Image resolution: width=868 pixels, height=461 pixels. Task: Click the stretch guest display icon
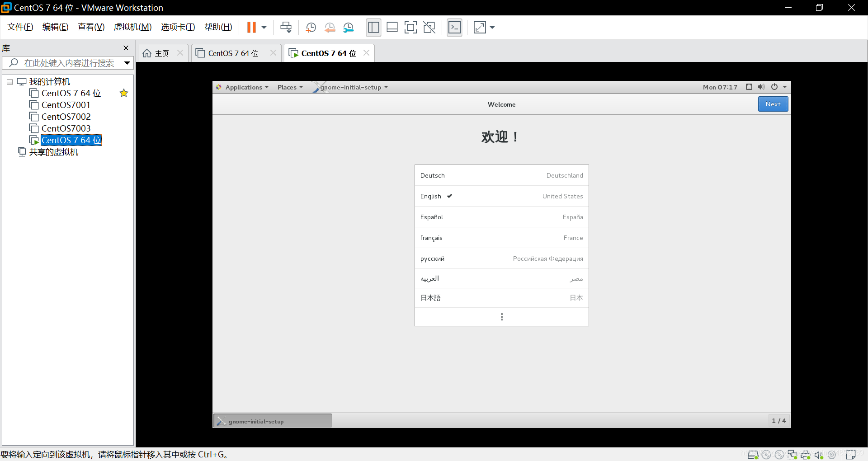(479, 28)
